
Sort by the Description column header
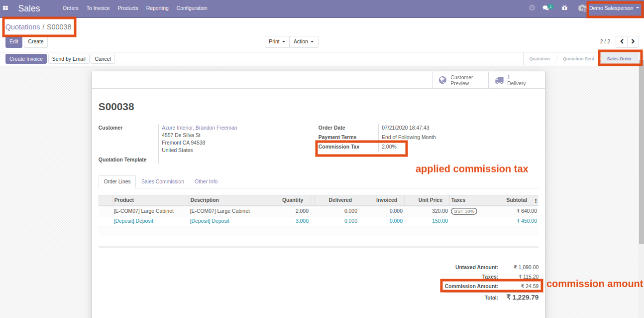227,200
